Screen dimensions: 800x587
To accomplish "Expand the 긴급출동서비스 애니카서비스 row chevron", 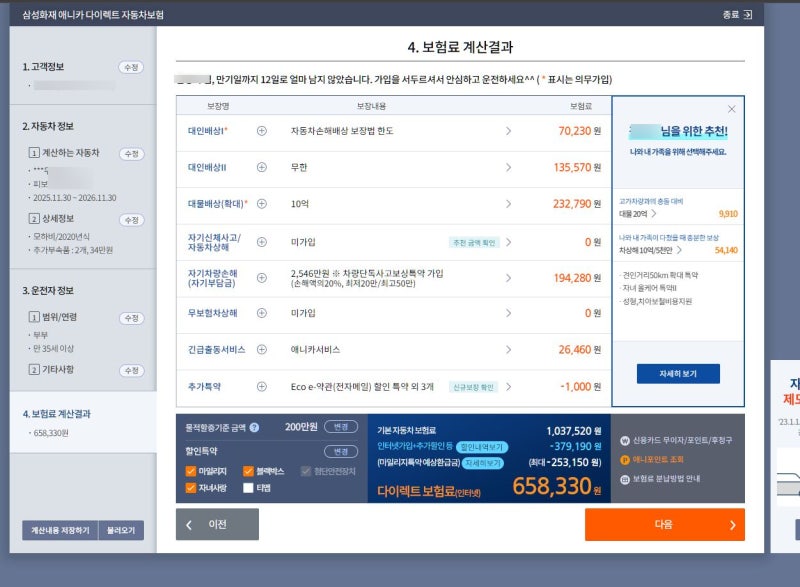I will pyautogui.click(x=508, y=349).
